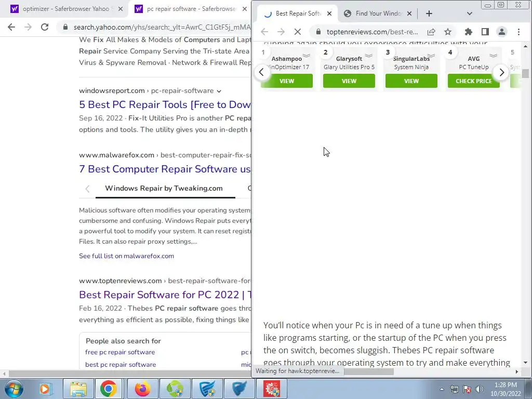Go back in the Yahoo search window

(11, 27)
